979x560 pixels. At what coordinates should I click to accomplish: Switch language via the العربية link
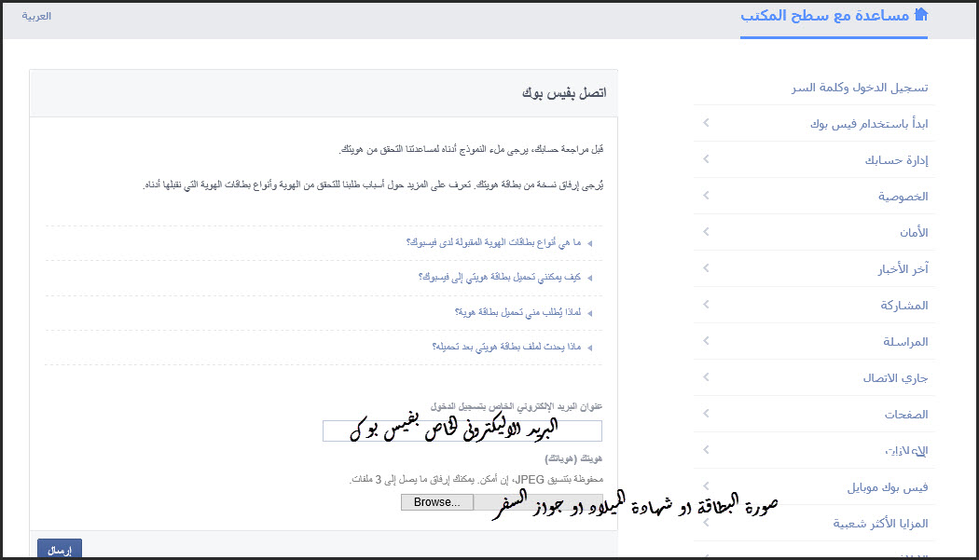click(36, 16)
